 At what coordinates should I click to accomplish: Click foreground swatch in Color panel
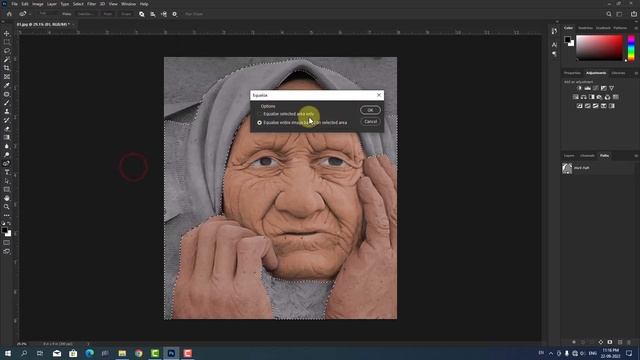coord(567,40)
